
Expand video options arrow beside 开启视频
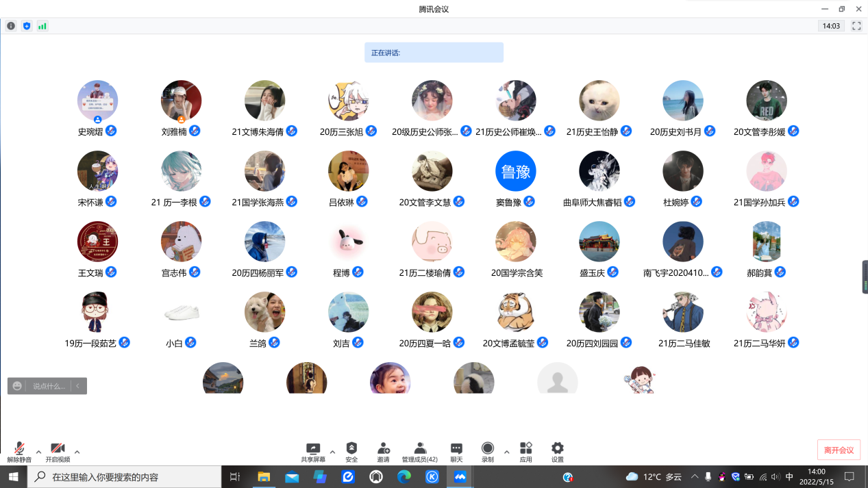tap(77, 452)
